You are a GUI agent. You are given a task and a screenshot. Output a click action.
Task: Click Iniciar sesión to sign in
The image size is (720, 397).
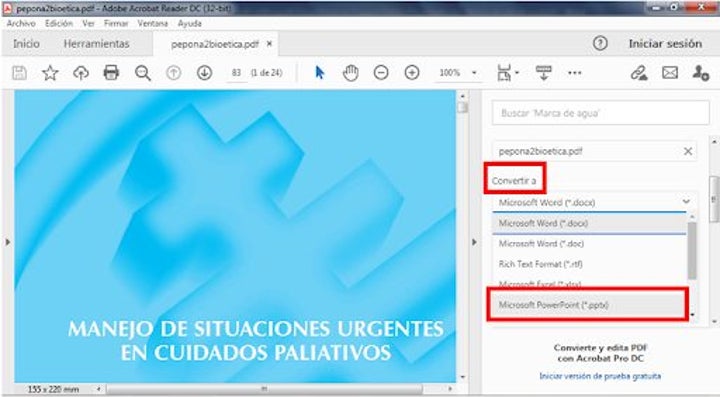point(665,44)
